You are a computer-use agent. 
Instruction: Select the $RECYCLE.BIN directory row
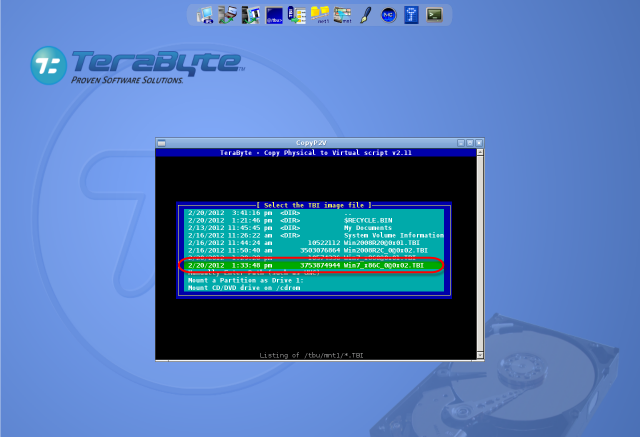314,220
